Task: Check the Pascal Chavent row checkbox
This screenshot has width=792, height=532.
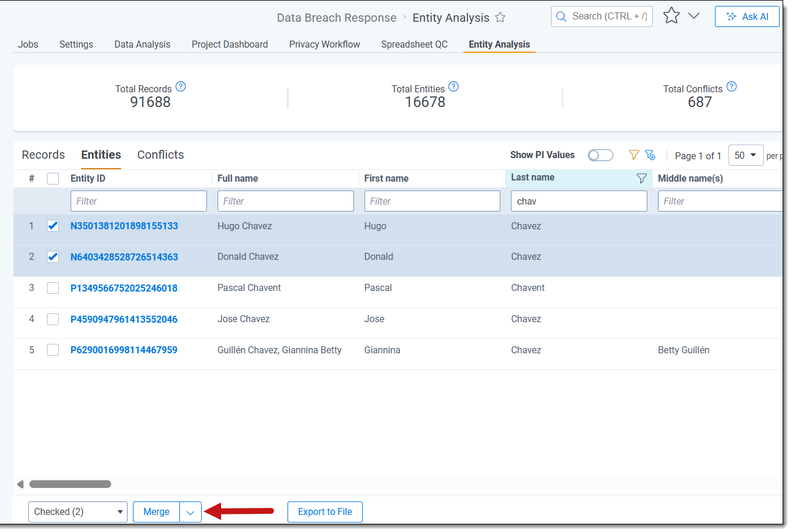Action: [53, 288]
